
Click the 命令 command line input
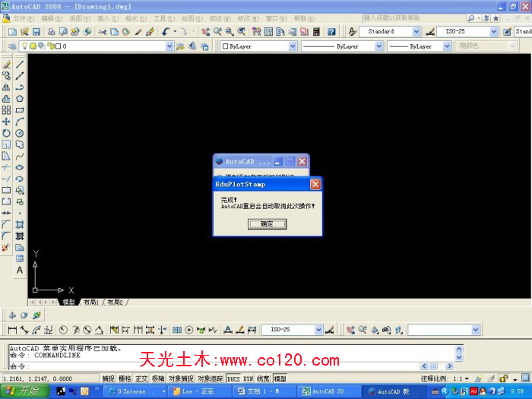228,366
